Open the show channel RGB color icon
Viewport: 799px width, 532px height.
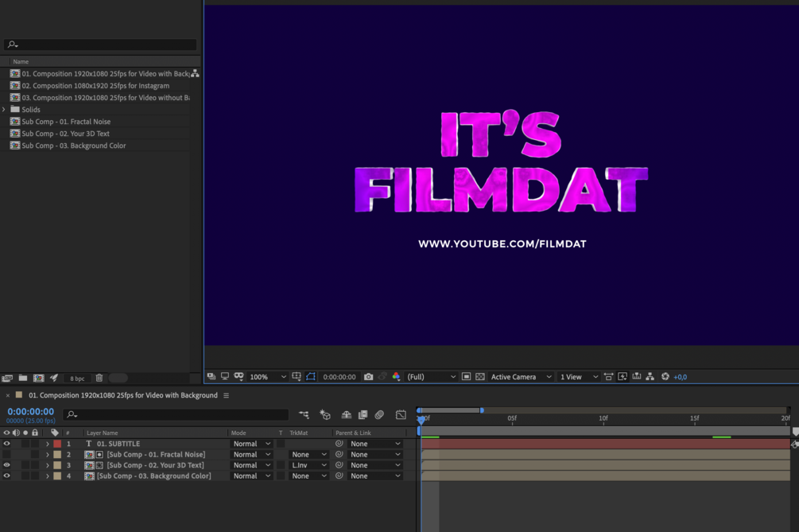click(x=396, y=377)
